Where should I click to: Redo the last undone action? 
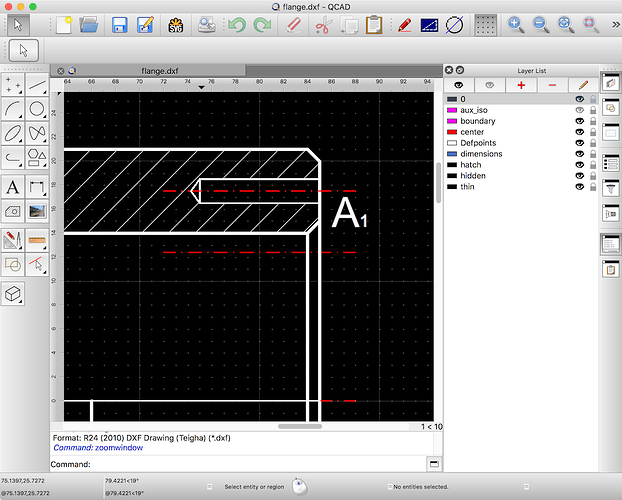pos(262,25)
